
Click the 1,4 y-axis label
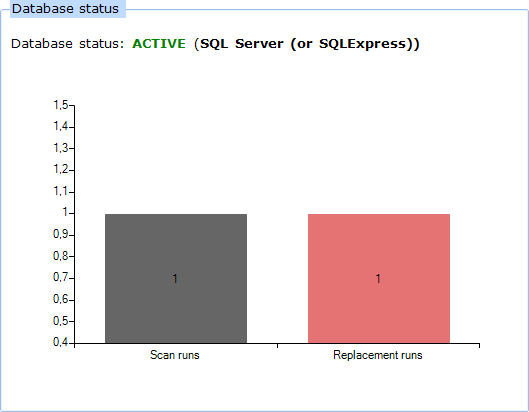(x=61, y=127)
